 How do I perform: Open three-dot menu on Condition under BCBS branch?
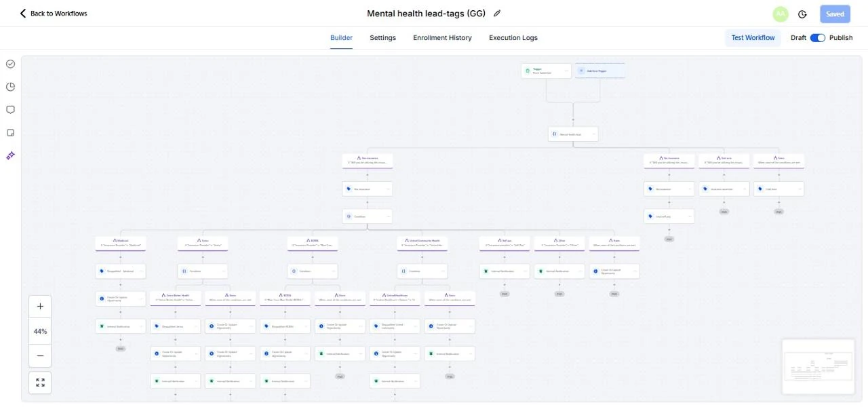[334, 271]
